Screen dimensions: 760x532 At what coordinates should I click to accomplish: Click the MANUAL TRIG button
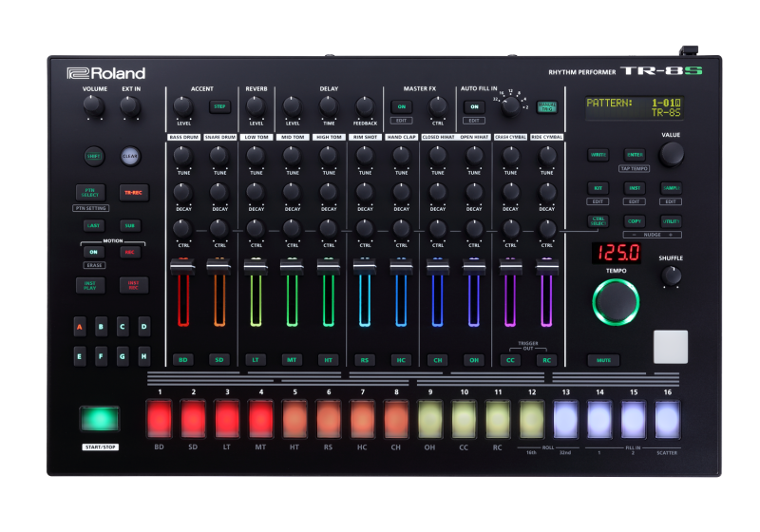547,107
